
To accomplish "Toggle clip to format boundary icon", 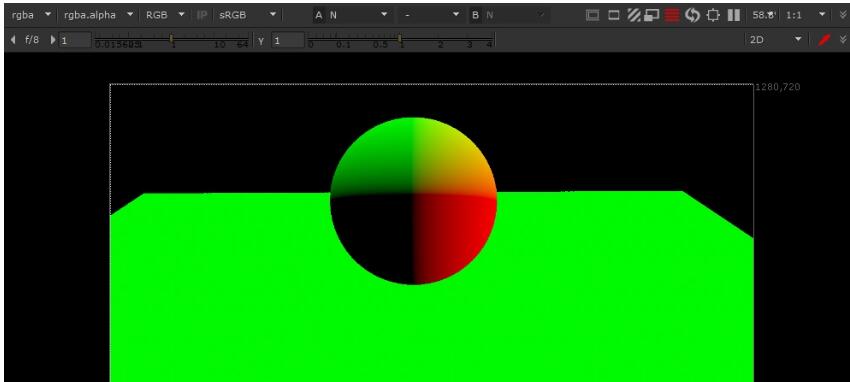I will click(593, 15).
